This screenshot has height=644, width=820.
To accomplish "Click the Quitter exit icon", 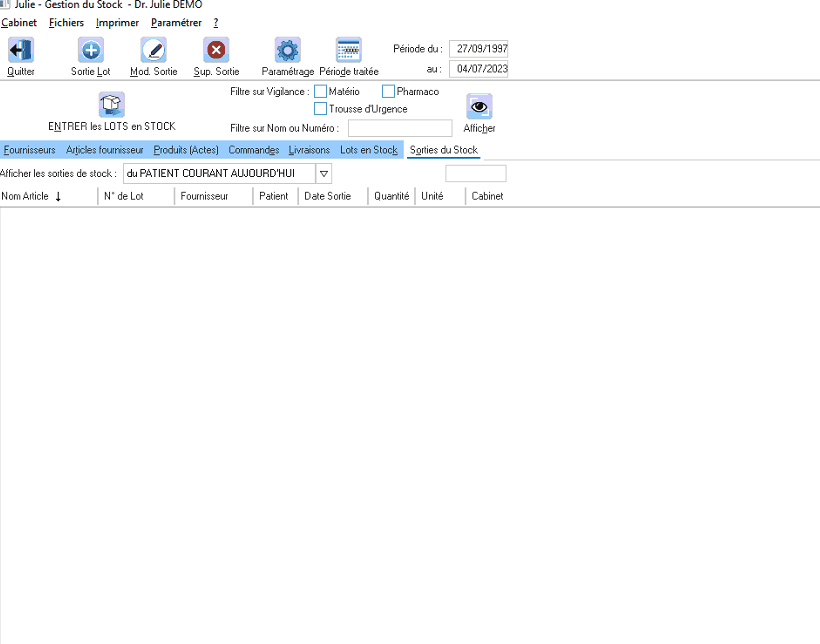I will (21, 50).
